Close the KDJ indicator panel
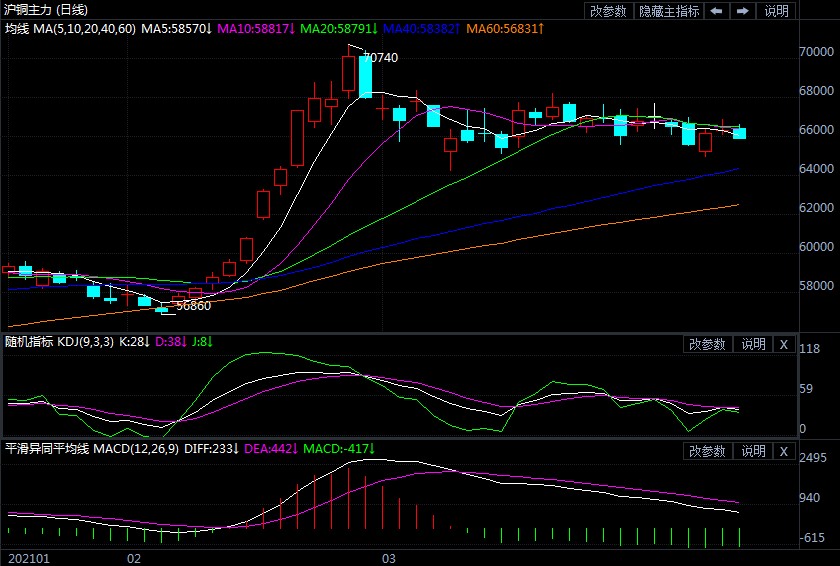The image size is (840, 566). click(784, 344)
